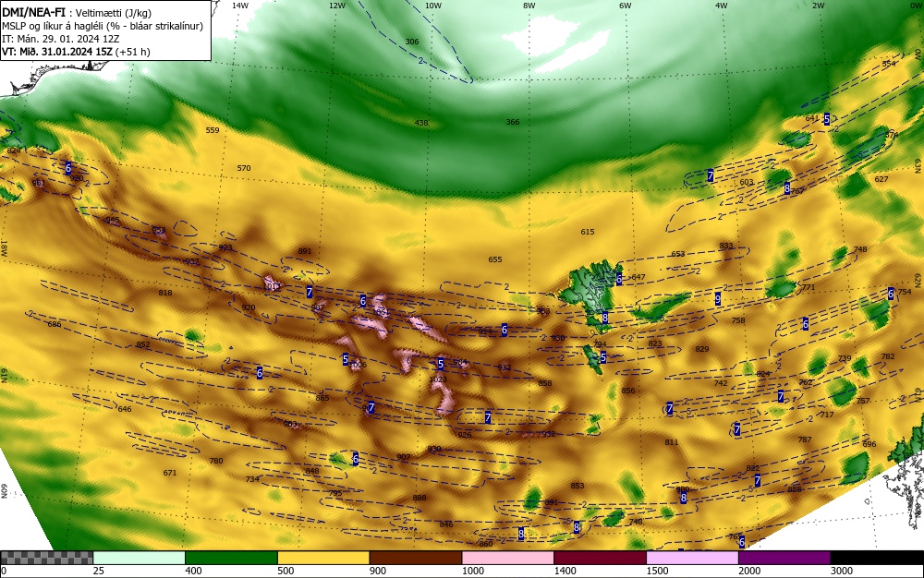Select the CAPE value '366'
The image size is (924, 578).
pos(513,122)
